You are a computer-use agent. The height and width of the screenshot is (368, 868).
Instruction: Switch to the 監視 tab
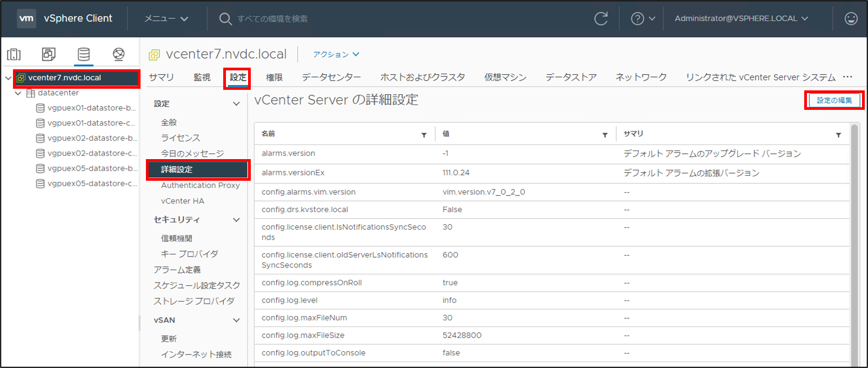[202, 77]
